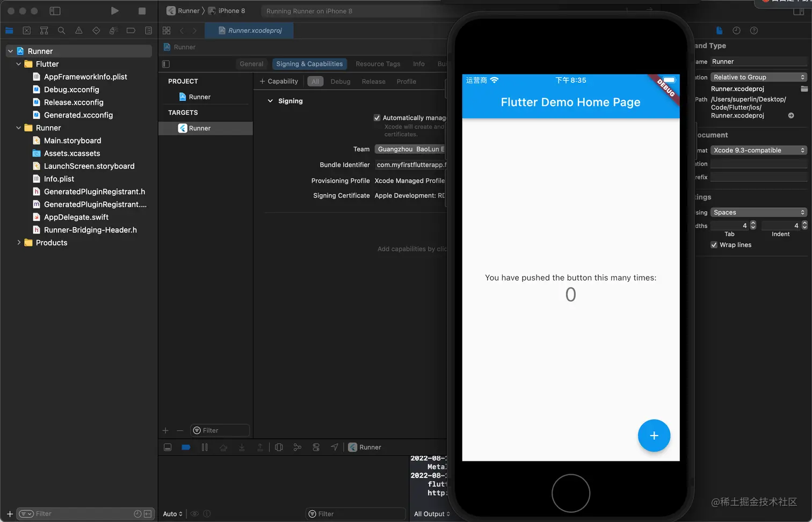Uncheck Automatically manage signing checkbox
This screenshot has width=812, height=522.
[377, 118]
